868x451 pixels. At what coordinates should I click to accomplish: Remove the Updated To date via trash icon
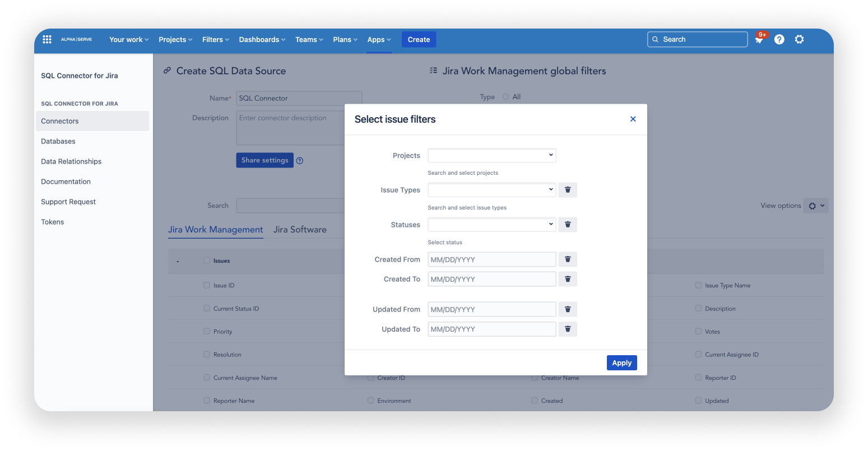(x=567, y=329)
